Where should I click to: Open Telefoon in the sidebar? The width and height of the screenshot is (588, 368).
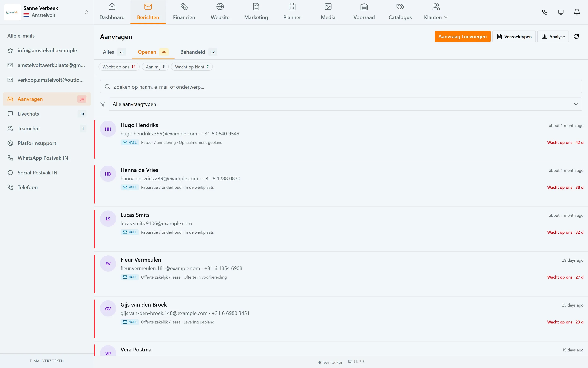(47, 187)
